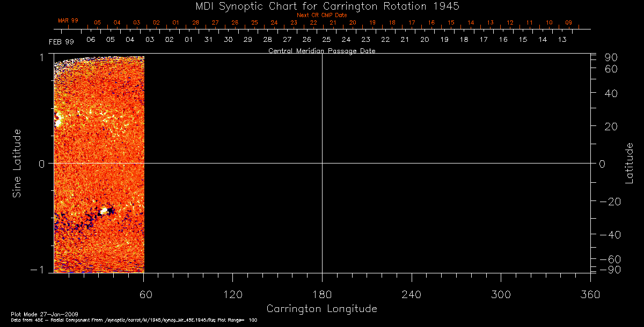Click the 'FEB 99' month label
The width and height of the screenshot is (644, 327).
click(61, 42)
